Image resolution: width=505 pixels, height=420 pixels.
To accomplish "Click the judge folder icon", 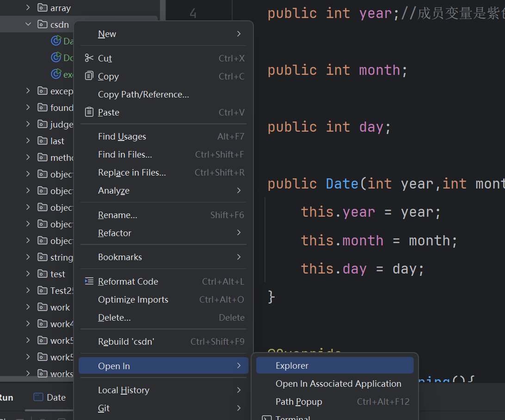I will pyautogui.click(x=42, y=124).
